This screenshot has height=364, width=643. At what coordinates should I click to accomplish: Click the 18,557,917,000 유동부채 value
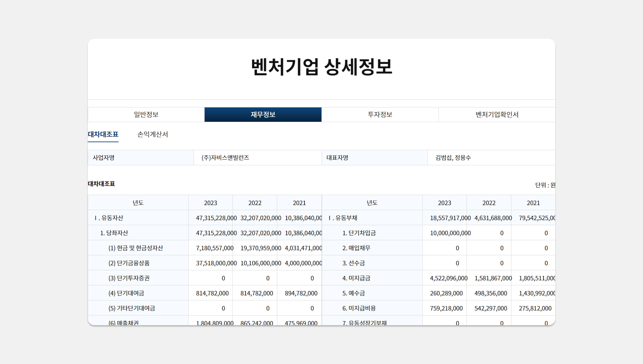pos(450,218)
